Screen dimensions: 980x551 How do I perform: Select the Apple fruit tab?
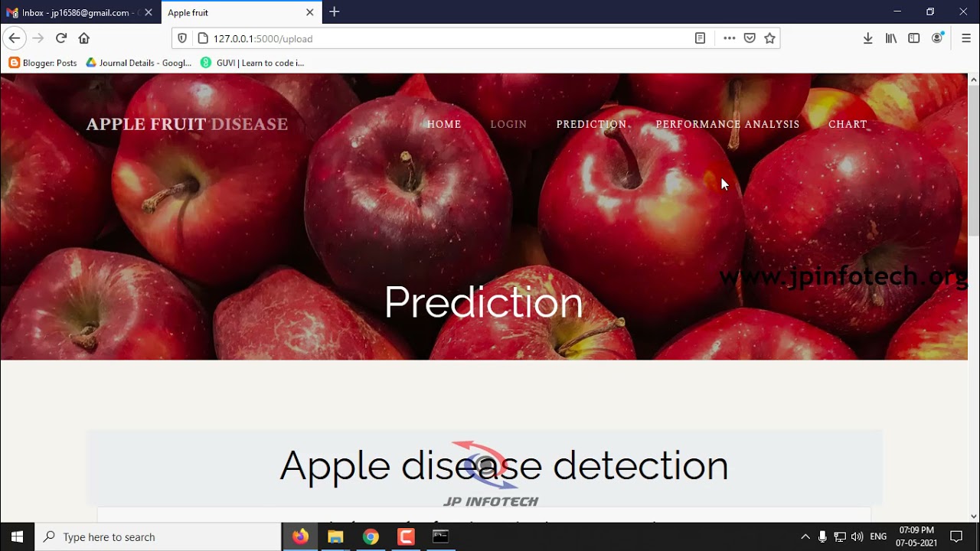click(x=241, y=12)
